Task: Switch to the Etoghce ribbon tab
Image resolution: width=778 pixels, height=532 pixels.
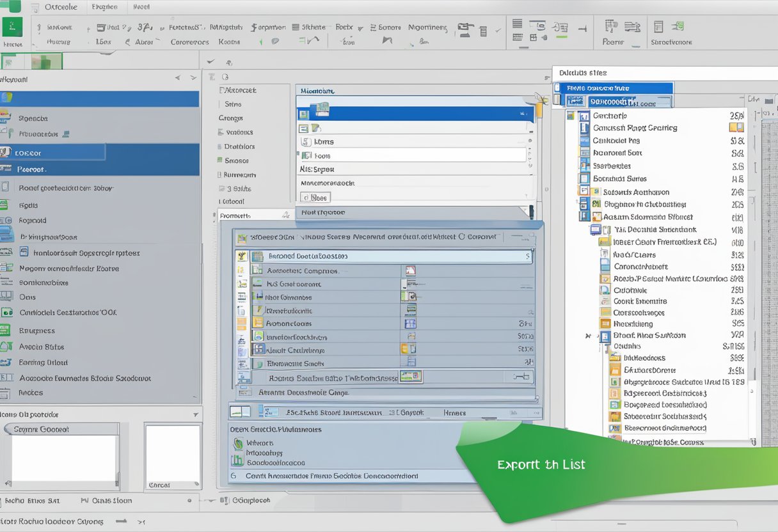Action: click(x=104, y=7)
